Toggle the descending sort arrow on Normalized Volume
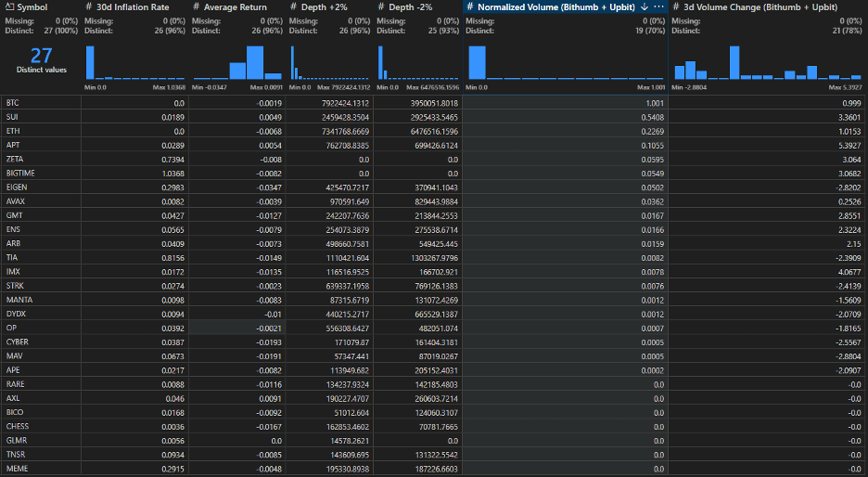 (645, 7)
